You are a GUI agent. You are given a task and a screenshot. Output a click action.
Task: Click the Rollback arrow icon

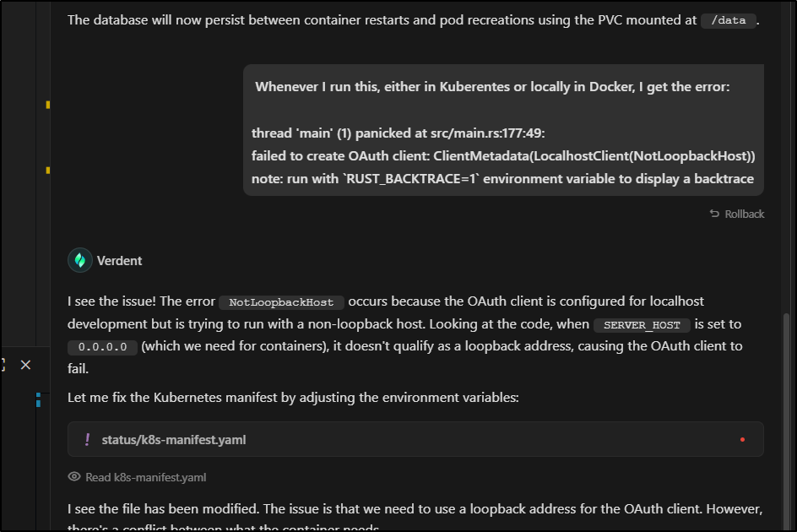pyautogui.click(x=714, y=214)
